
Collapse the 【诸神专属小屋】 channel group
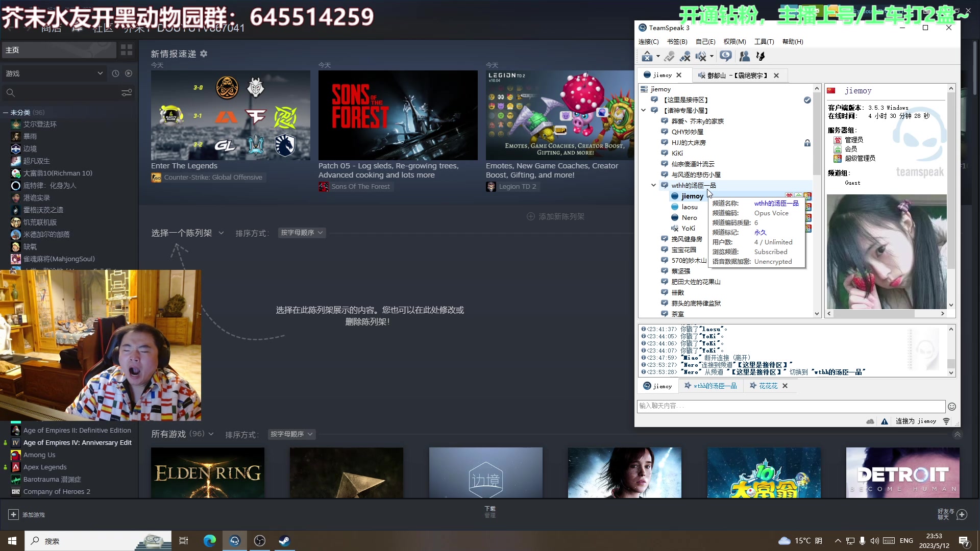[x=644, y=110]
